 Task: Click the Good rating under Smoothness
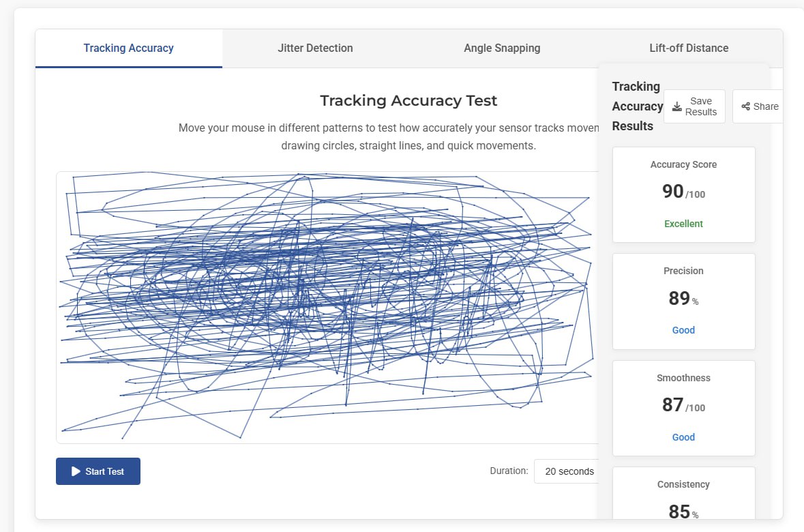[683, 437]
